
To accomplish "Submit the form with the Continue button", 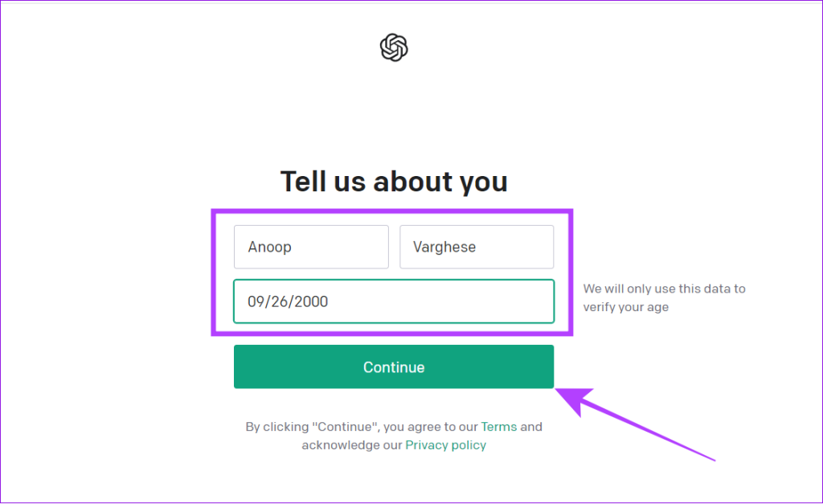I will [394, 367].
